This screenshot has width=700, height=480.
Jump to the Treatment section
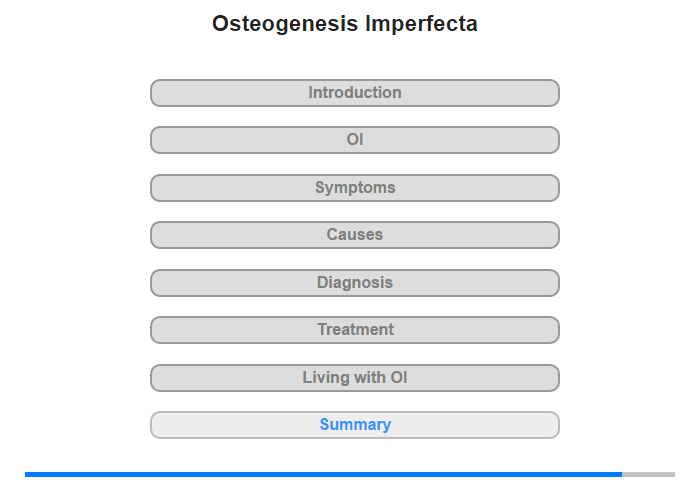coord(354,330)
